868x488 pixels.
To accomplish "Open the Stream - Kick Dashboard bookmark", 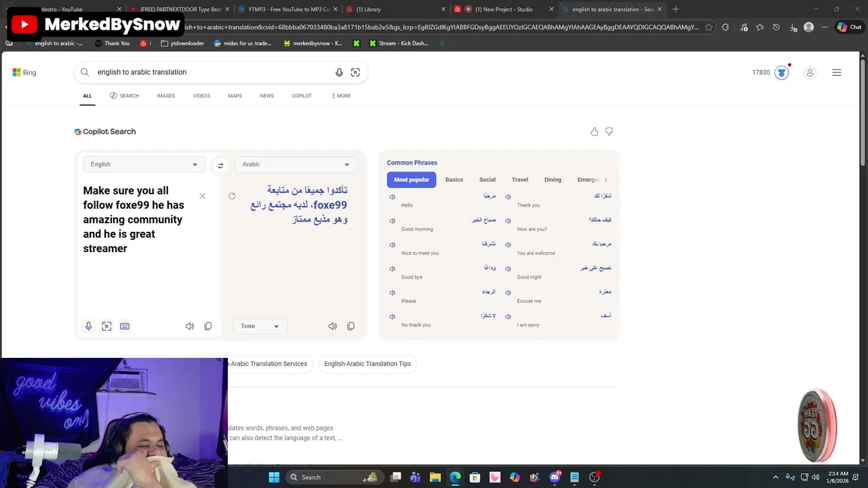I will (399, 43).
